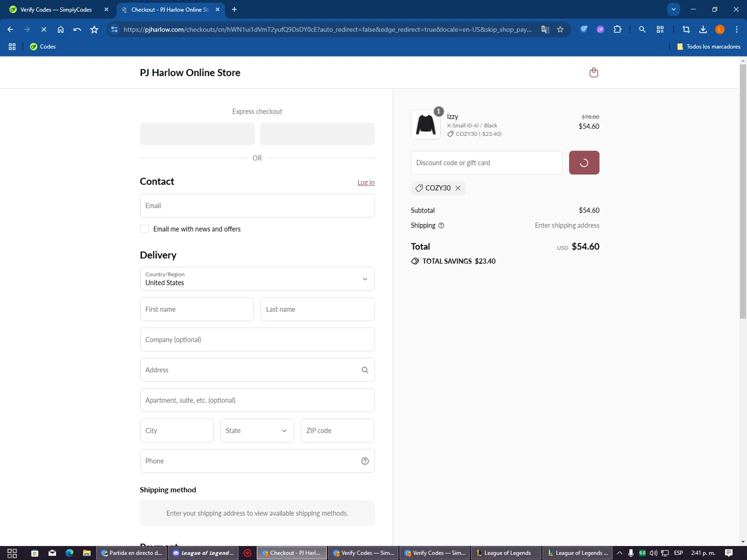Click the first express checkout button
This screenshot has height=560, width=747.
[197, 134]
